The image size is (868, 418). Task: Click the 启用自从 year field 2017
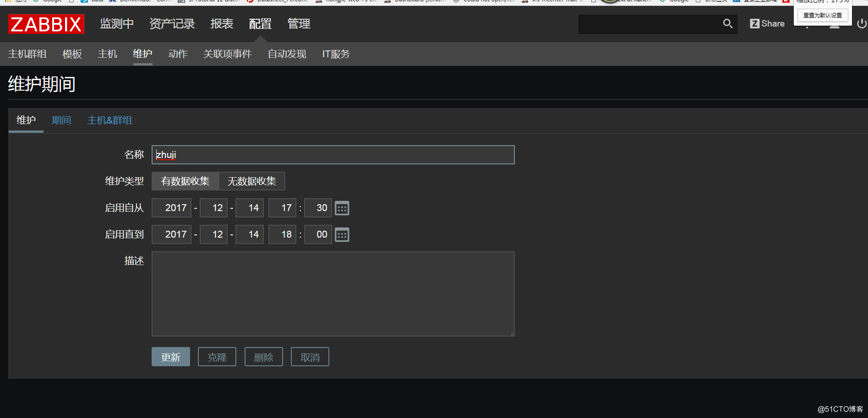pos(172,208)
